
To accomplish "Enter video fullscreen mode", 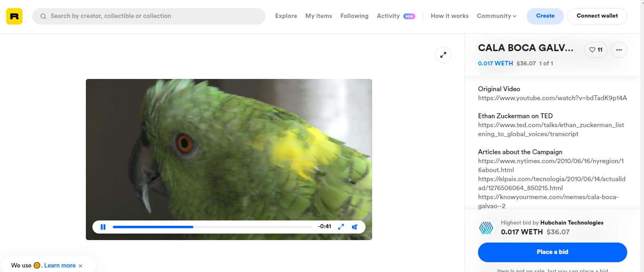I will coord(341,227).
